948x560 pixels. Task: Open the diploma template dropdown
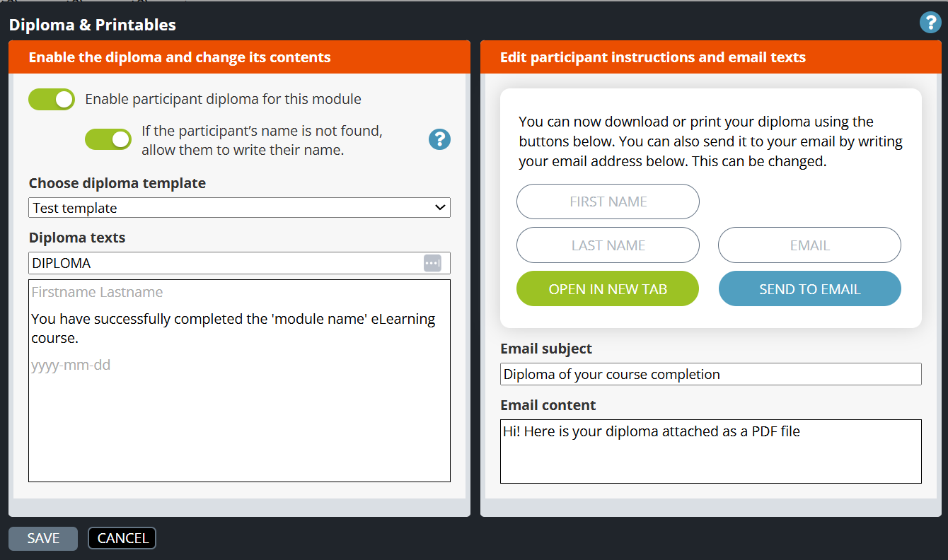coord(239,208)
